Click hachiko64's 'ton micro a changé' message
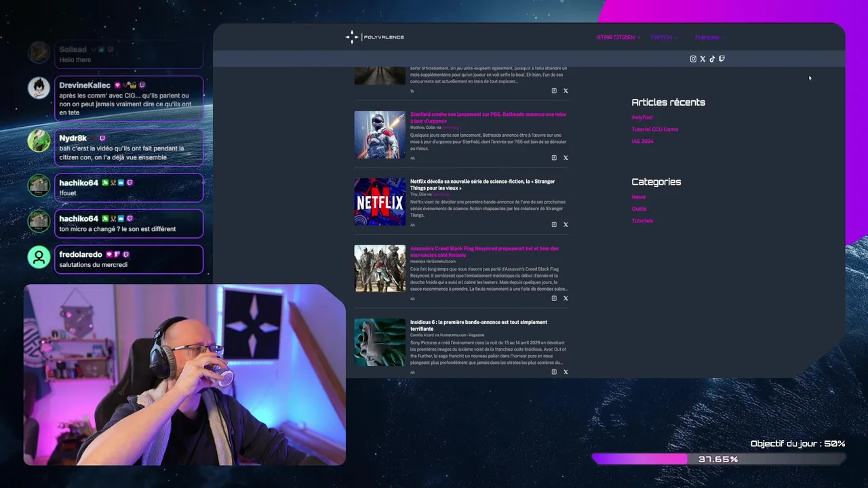 (x=129, y=224)
